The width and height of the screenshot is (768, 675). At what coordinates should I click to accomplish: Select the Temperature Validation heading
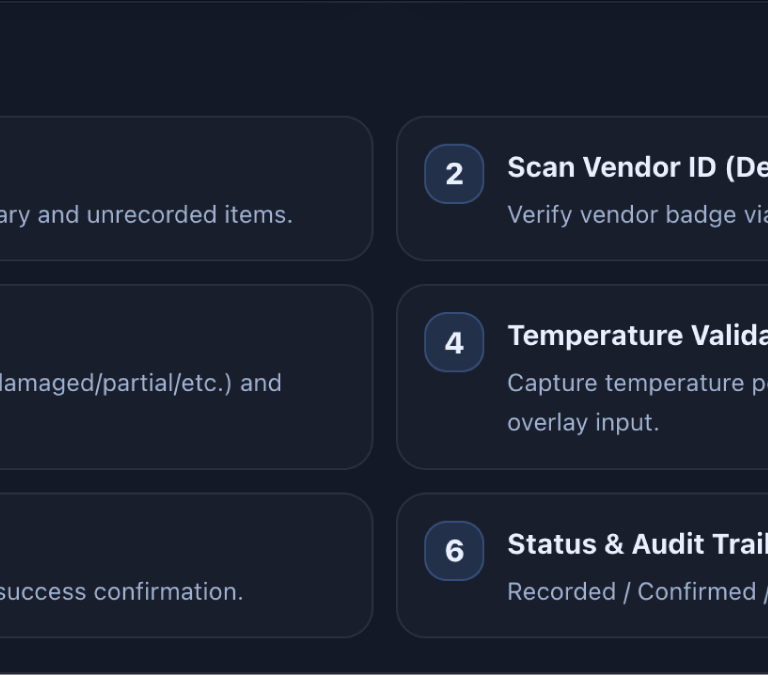[636, 336]
